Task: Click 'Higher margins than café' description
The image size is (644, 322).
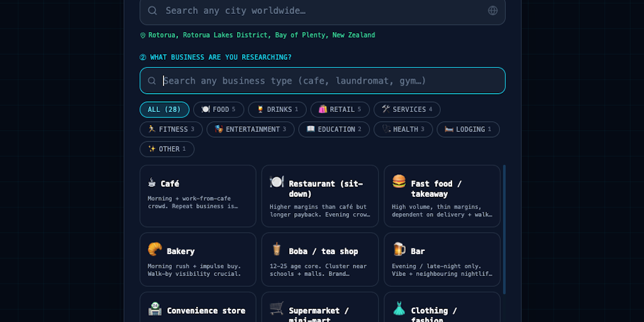Action: coord(320,211)
